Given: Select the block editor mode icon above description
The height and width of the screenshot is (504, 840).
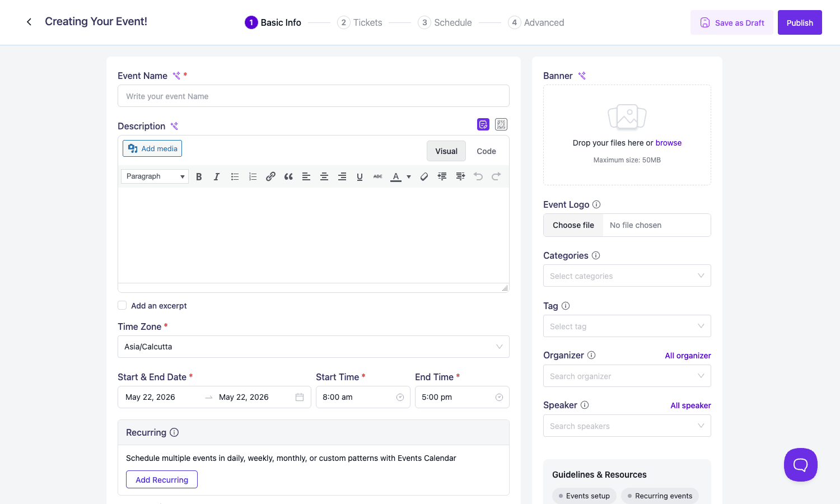Looking at the screenshot, I should point(501,124).
